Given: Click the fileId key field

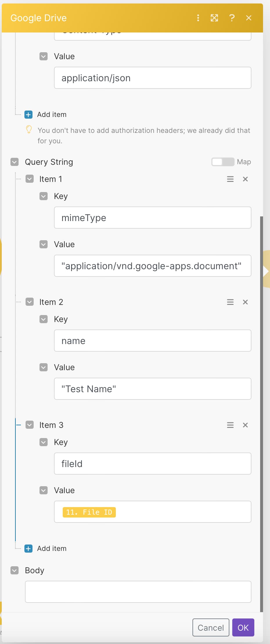Looking at the screenshot, I should click(153, 464).
